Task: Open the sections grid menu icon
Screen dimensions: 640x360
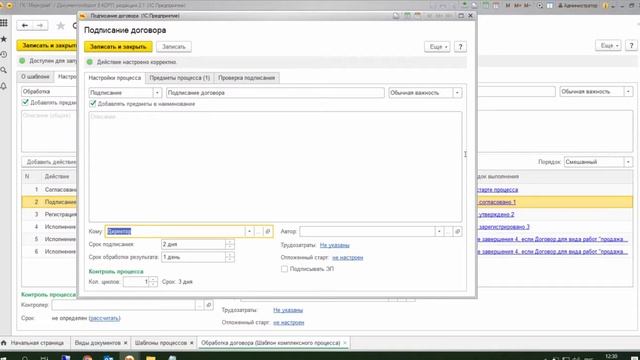Action: [4, 23]
